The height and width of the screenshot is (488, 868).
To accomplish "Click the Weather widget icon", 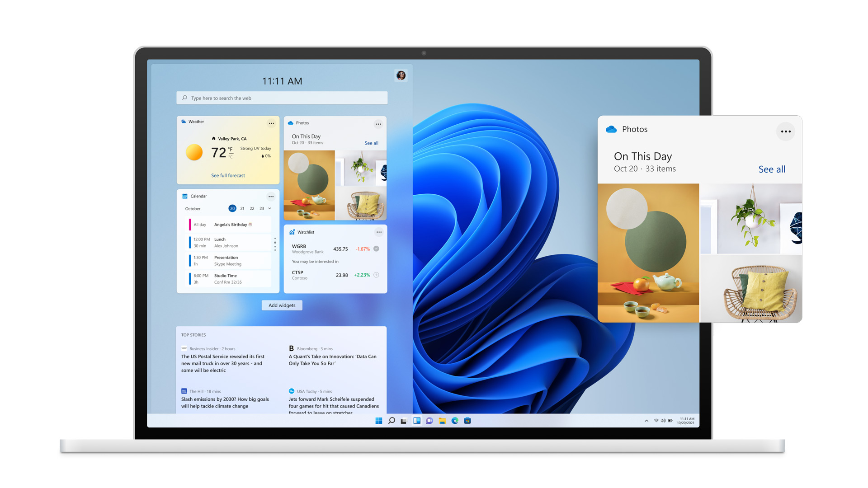I will click(x=184, y=121).
